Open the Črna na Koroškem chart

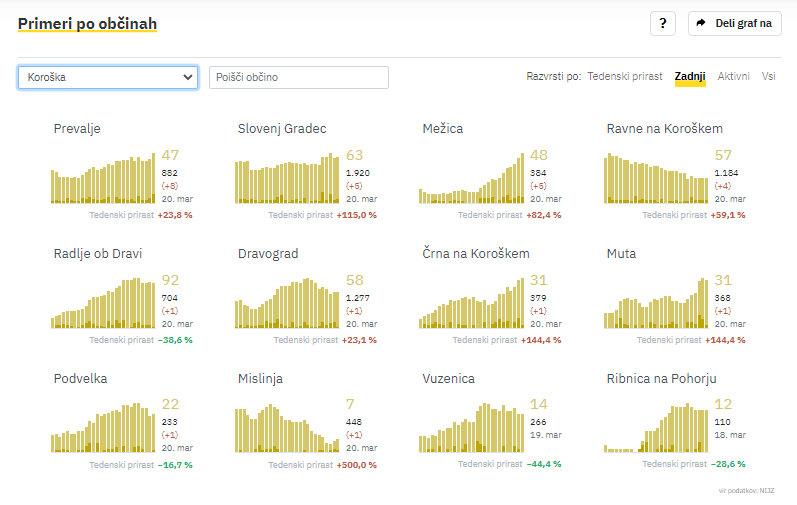[x=472, y=303]
